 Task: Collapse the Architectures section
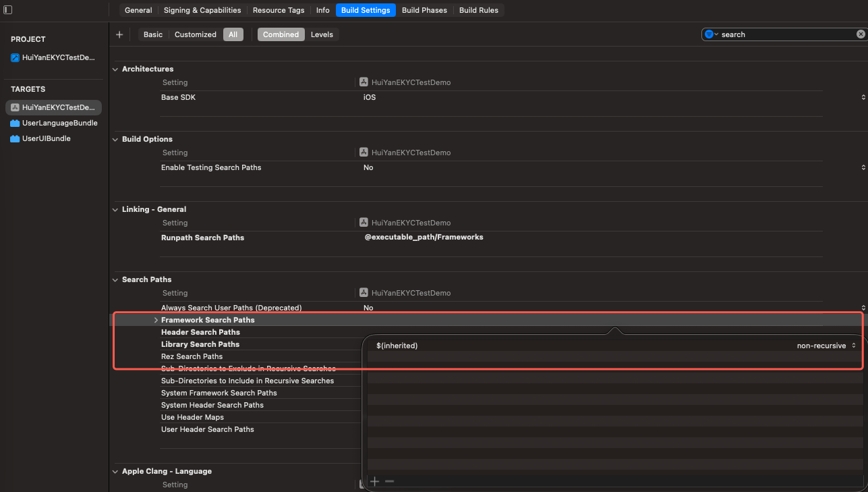(115, 69)
